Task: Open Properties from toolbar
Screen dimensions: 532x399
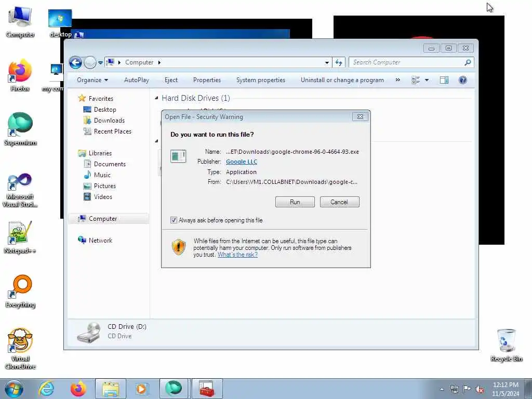Action: [x=207, y=80]
